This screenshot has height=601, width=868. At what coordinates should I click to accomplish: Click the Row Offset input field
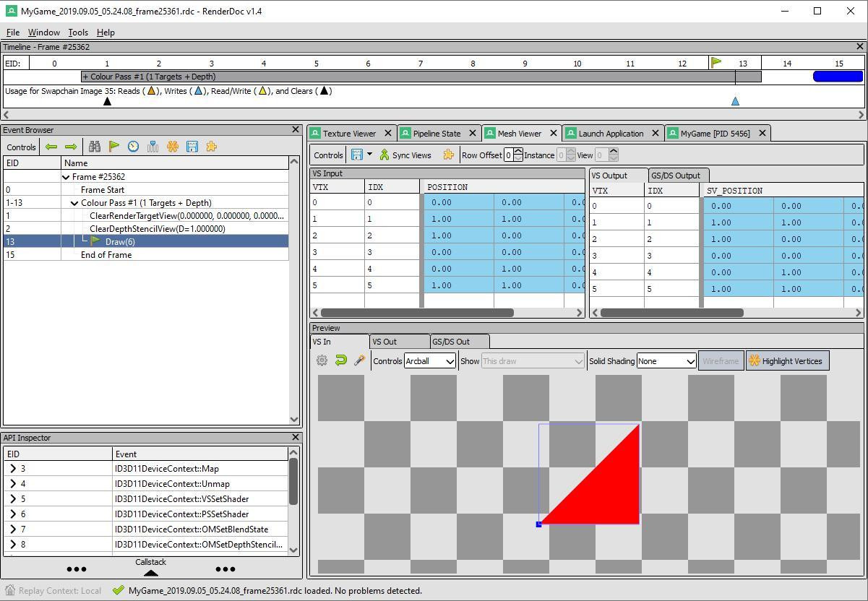coord(510,155)
